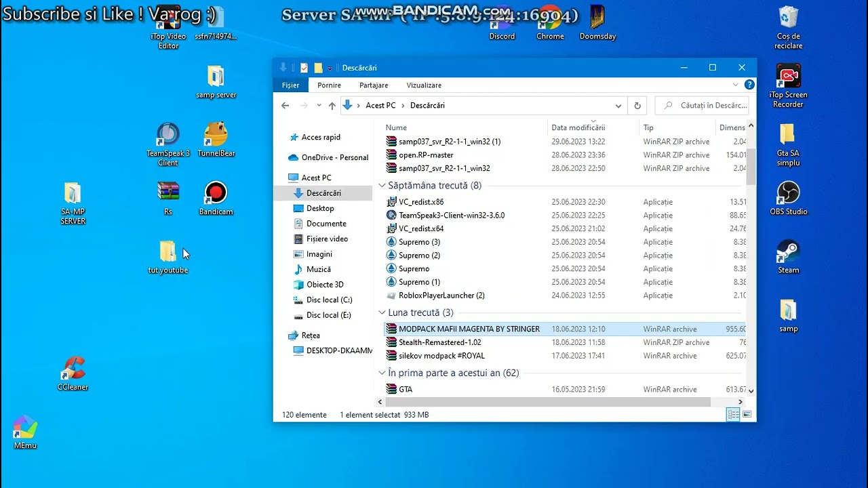This screenshot has width=868, height=488.
Task: Open recent locations dropdown arrow
Action: [318, 105]
